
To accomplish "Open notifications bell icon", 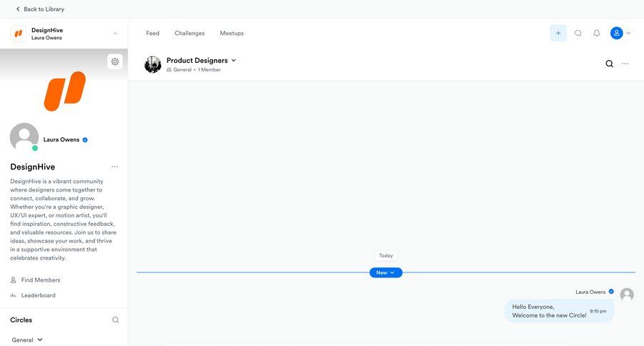I will 597,34.
